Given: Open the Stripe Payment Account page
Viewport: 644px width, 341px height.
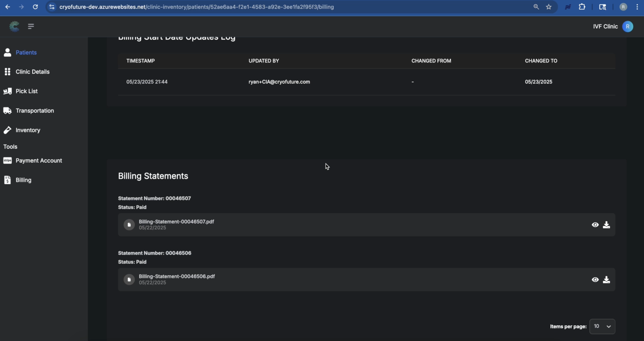Looking at the screenshot, I should pyautogui.click(x=38, y=161).
